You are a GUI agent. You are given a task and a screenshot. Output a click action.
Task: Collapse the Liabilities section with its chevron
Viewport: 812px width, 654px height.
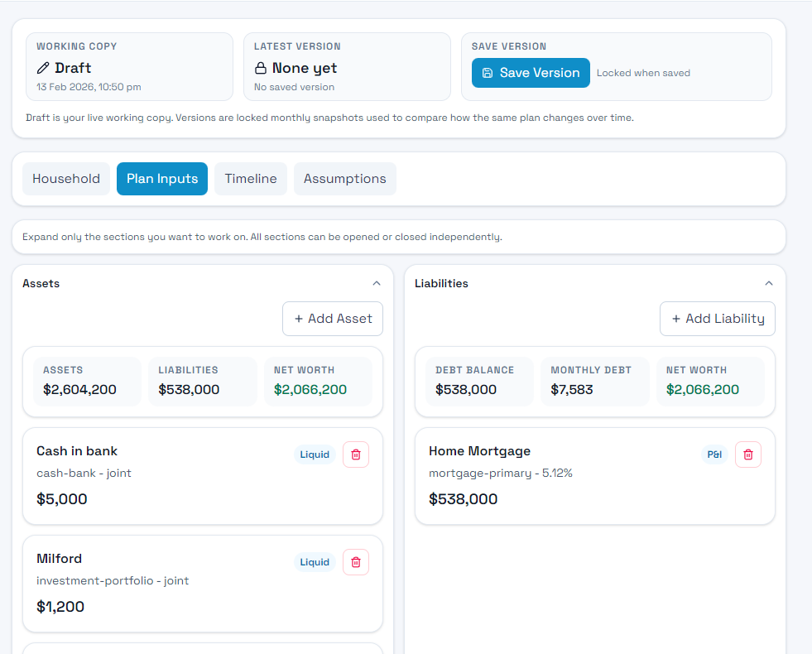[x=769, y=282]
